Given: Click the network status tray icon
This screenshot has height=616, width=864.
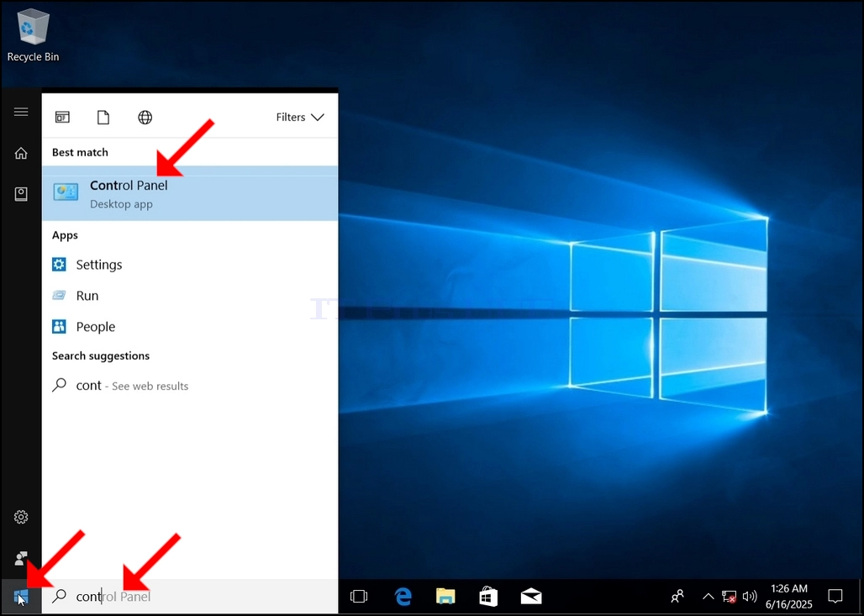Looking at the screenshot, I should coord(729,596).
